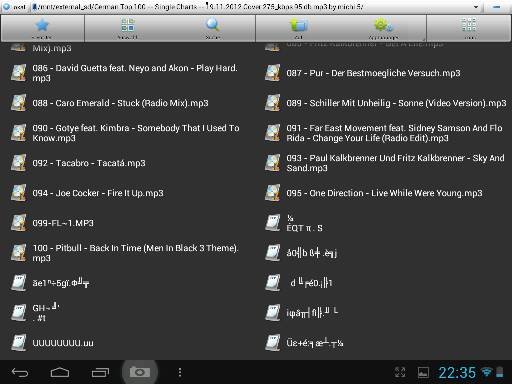The height and width of the screenshot is (384, 512).
Task: Click document icon of the EQT π . S file
Action: pos(273,223)
